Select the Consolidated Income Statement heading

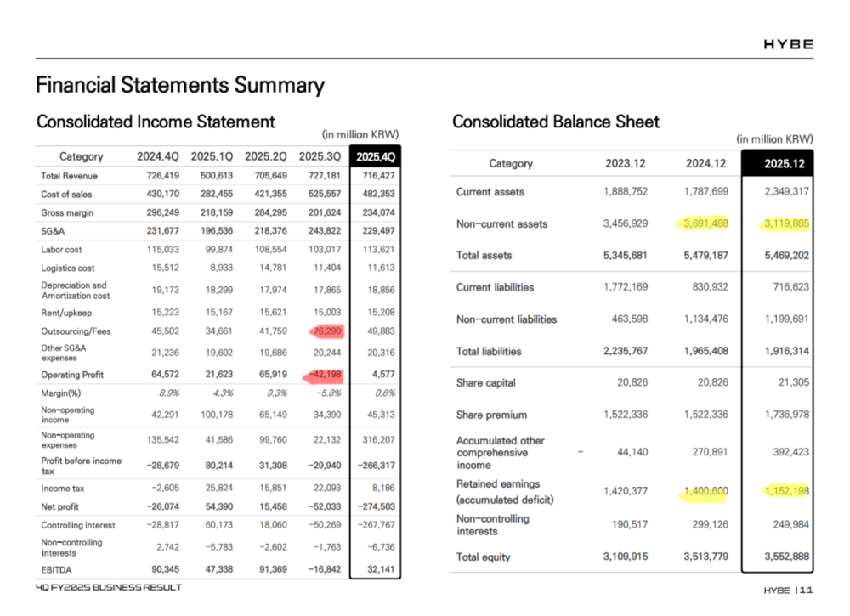pyautogui.click(x=156, y=122)
